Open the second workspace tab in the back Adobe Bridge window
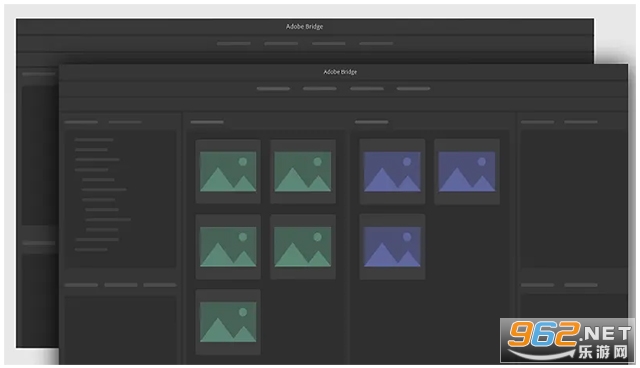This screenshot has height=368, width=640. [281, 43]
